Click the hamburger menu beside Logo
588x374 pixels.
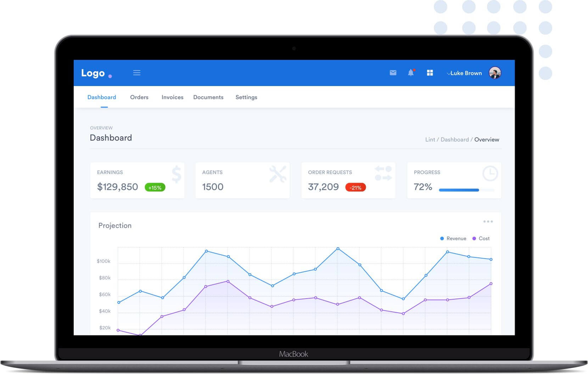pos(137,73)
